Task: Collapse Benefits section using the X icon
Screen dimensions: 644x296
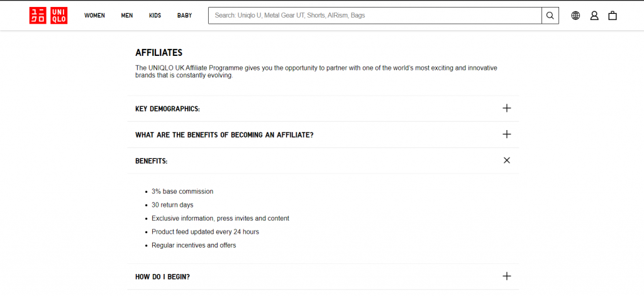Action: click(x=507, y=160)
